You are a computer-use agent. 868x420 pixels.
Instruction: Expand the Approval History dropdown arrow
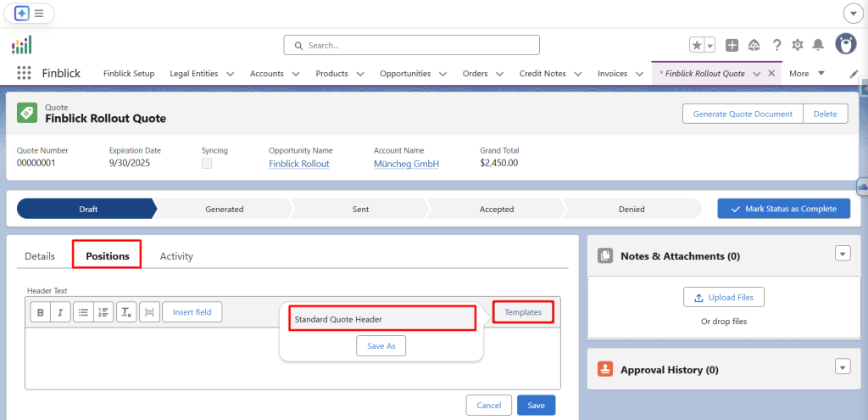pos(842,367)
